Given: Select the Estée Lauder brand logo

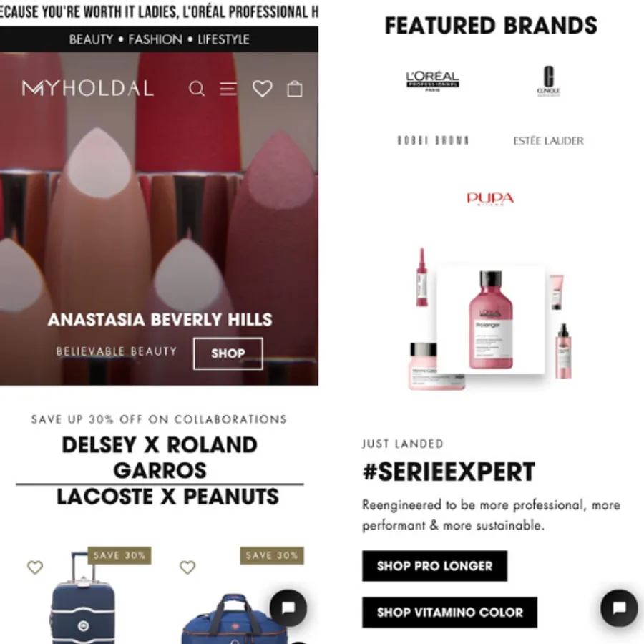Looking at the screenshot, I should (548, 141).
